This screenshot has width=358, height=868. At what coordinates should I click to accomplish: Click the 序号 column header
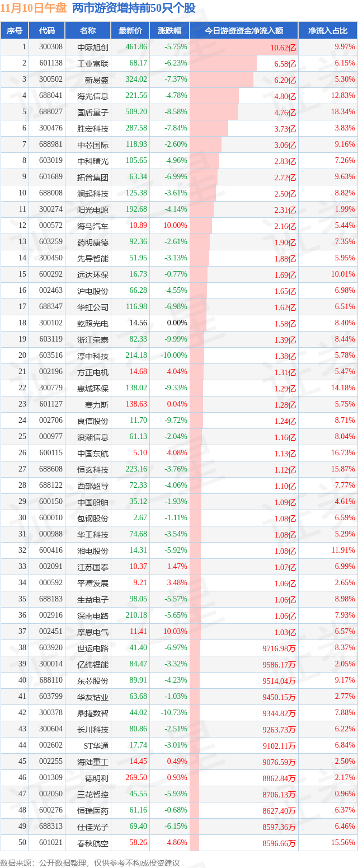(15, 31)
